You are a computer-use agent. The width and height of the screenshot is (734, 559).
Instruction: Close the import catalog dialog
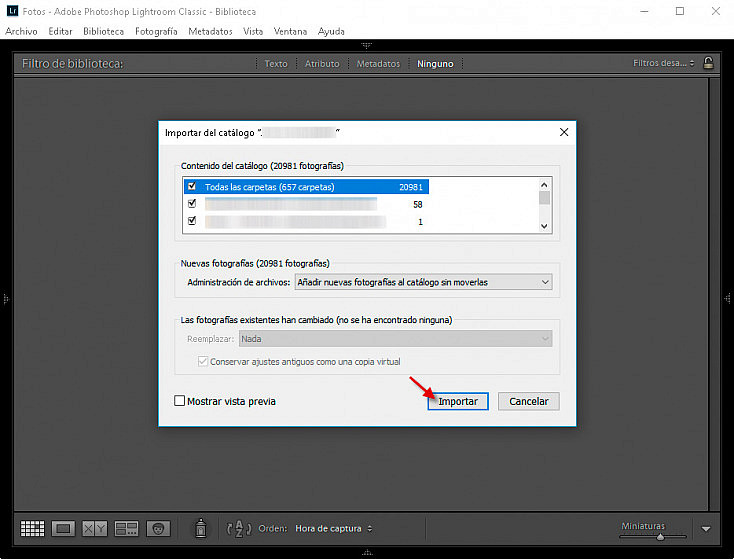click(x=564, y=132)
